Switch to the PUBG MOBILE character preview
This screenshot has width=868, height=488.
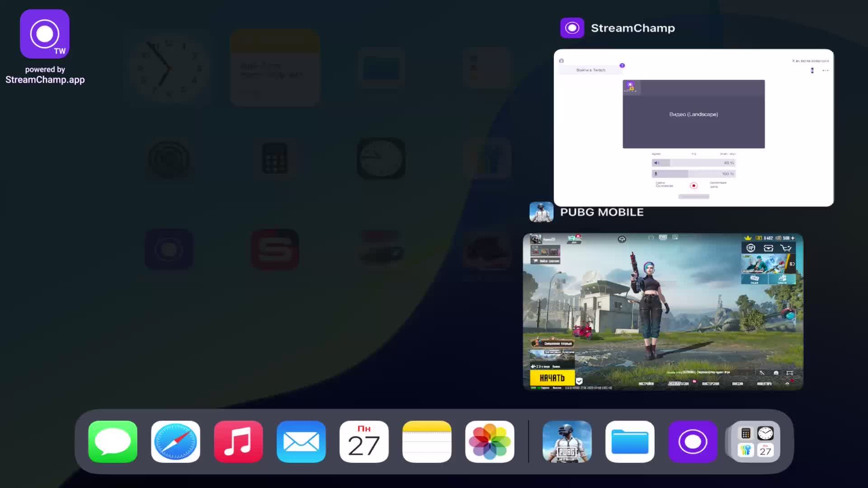coord(663,312)
